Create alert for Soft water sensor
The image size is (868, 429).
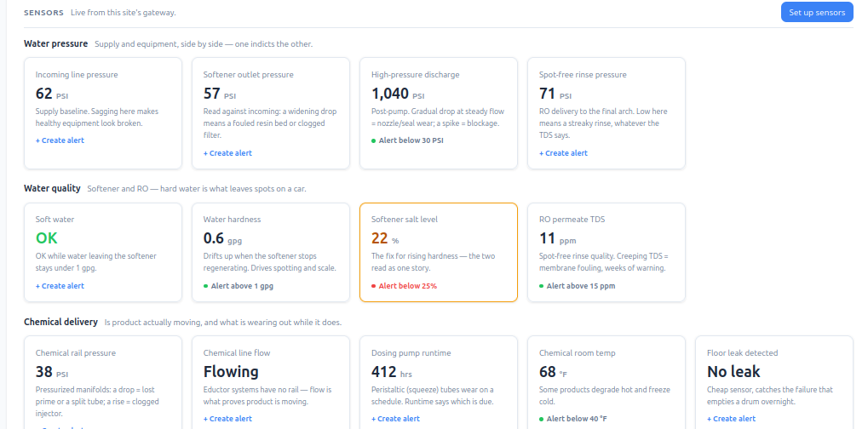click(60, 286)
